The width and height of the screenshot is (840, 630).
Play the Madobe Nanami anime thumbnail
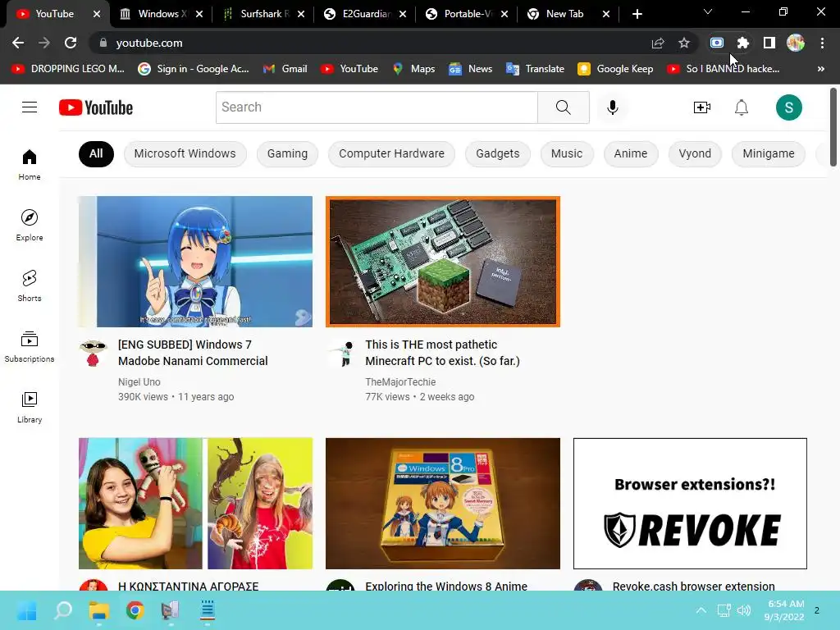(x=195, y=262)
